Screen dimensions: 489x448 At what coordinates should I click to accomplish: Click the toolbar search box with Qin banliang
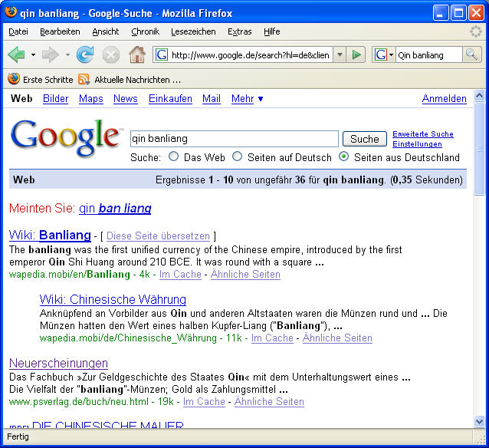pyautogui.click(x=428, y=55)
